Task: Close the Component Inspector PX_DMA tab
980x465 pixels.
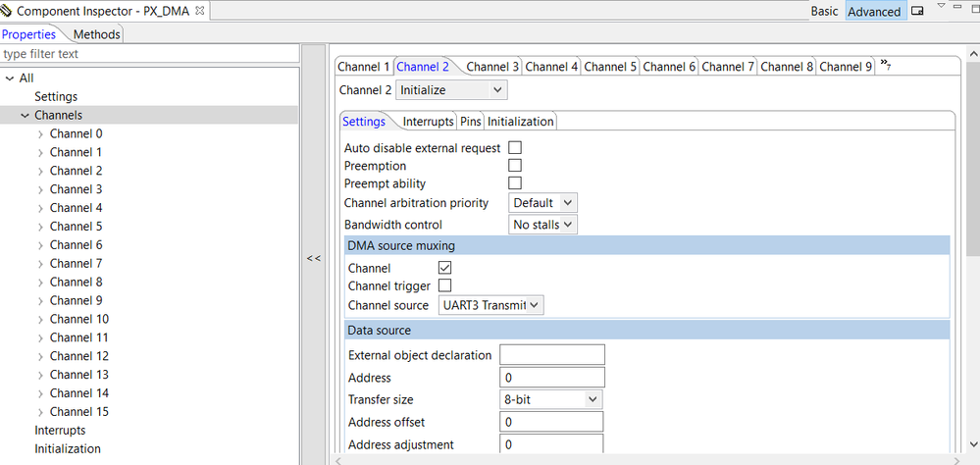Action: coord(201,11)
